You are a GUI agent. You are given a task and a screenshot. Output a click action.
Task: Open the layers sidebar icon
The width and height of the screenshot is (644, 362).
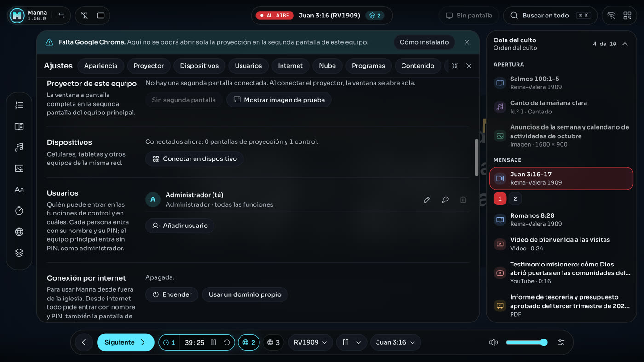[x=19, y=253]
